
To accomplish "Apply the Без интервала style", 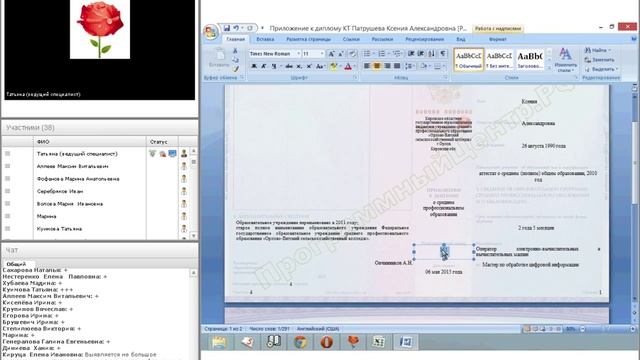I will pos(499,60).
